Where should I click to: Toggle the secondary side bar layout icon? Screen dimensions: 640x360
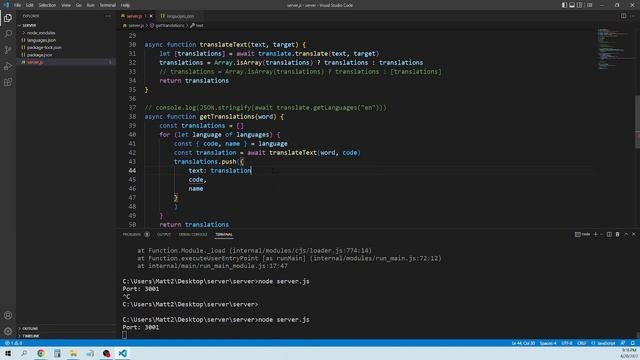click(x=580, y=5)
